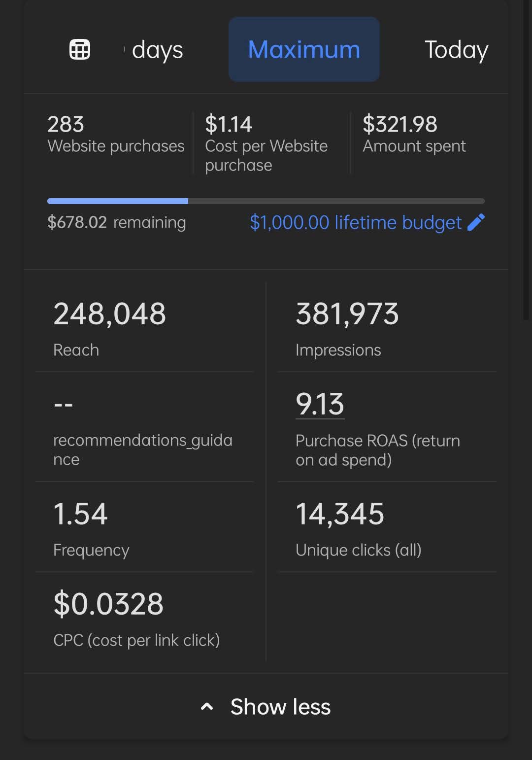
Task: Tap the 381,973 Impressions metric tile
Action: [387, 327]
